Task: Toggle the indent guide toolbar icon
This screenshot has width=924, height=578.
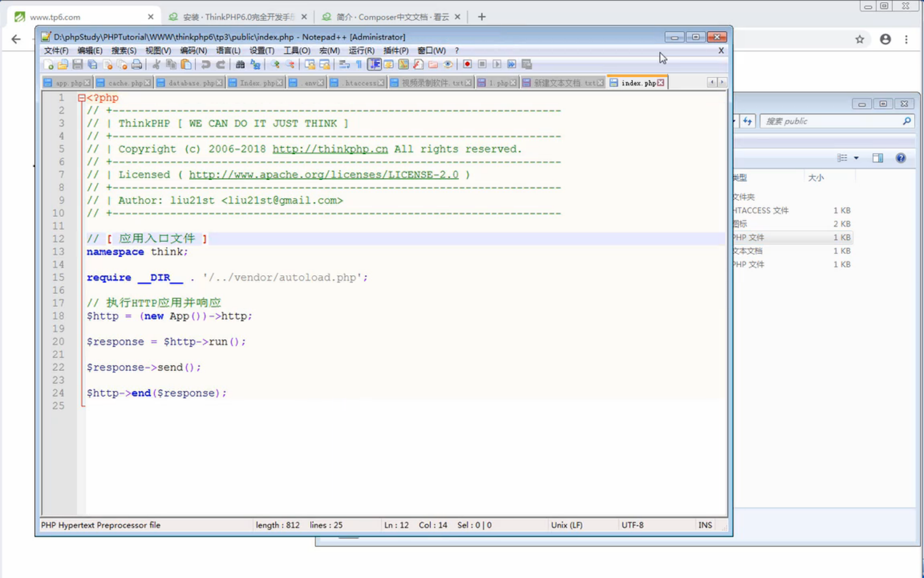Action: click(x=374, y=64)
